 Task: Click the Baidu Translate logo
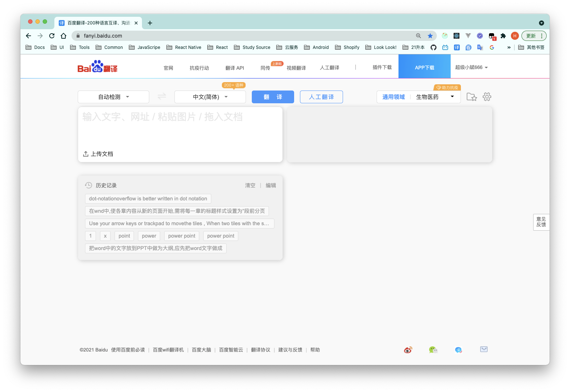pyautogui.click(x=97, y=67)
